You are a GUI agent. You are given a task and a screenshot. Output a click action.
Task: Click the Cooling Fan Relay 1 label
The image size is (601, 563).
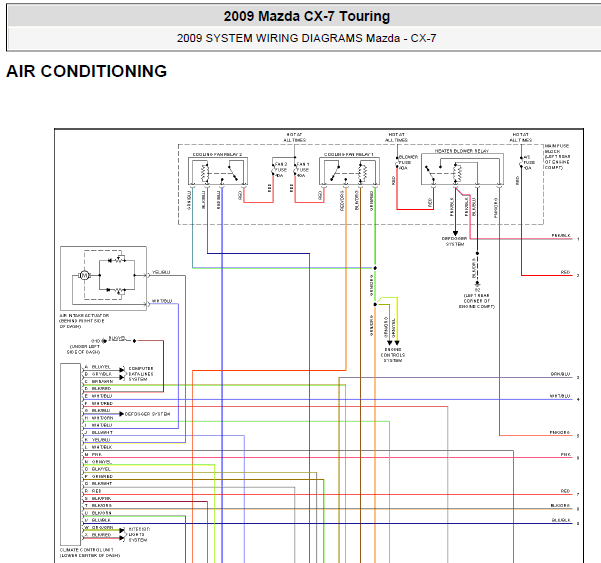point(349,154)
